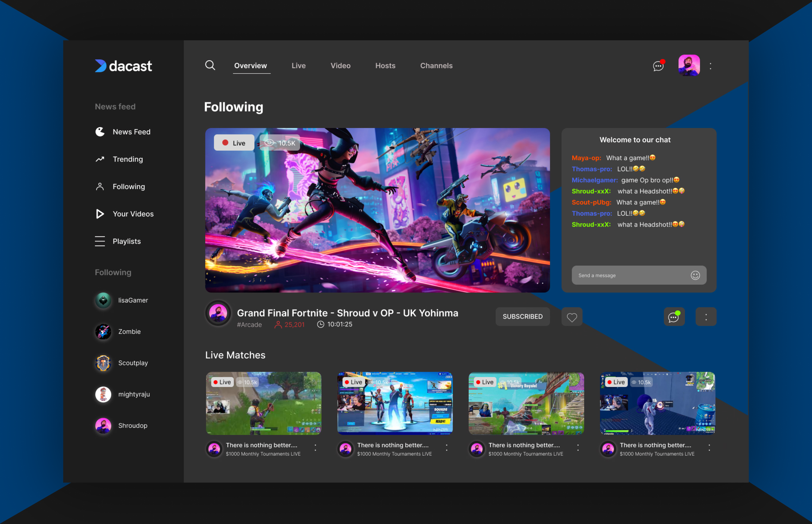The image size is (812, 524).
Task: Open messages icon in top header
Action: (658, 66)
